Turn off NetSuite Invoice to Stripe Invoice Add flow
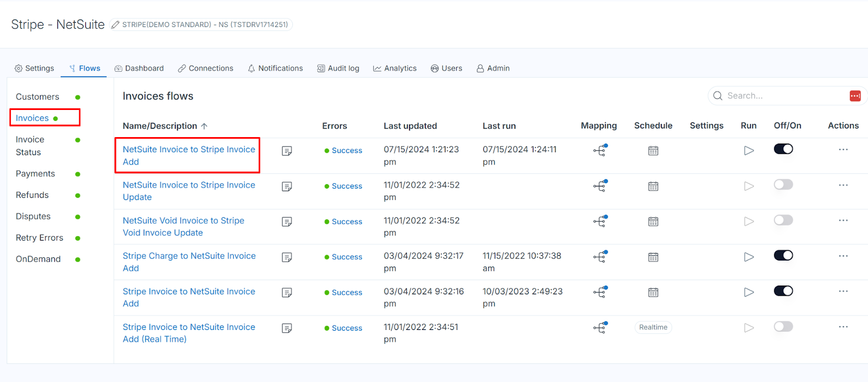Screen dimensions: 868x382 (x=783, y=149)
